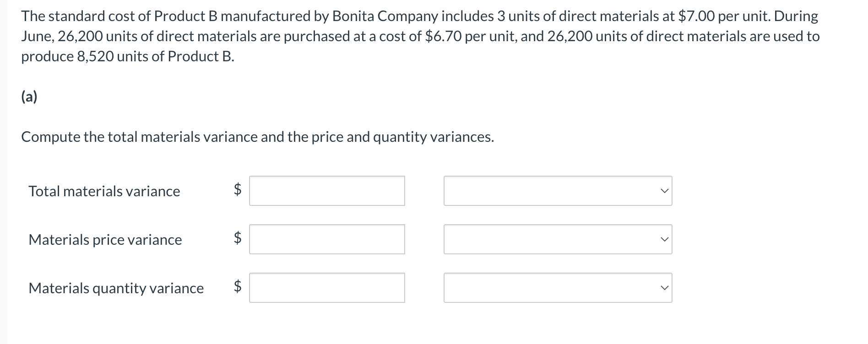Click the Total materials variance amount input field
868x344 pixels.
pyautogui.click(x=326, y=191)
